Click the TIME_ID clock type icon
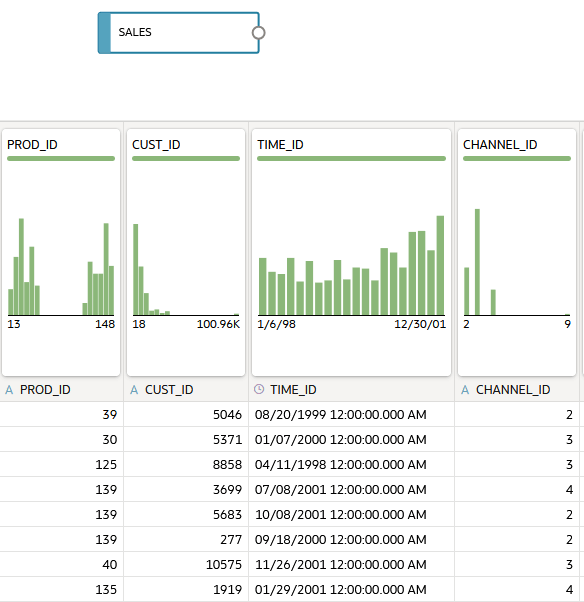The image size is (584, 602). 259,389
